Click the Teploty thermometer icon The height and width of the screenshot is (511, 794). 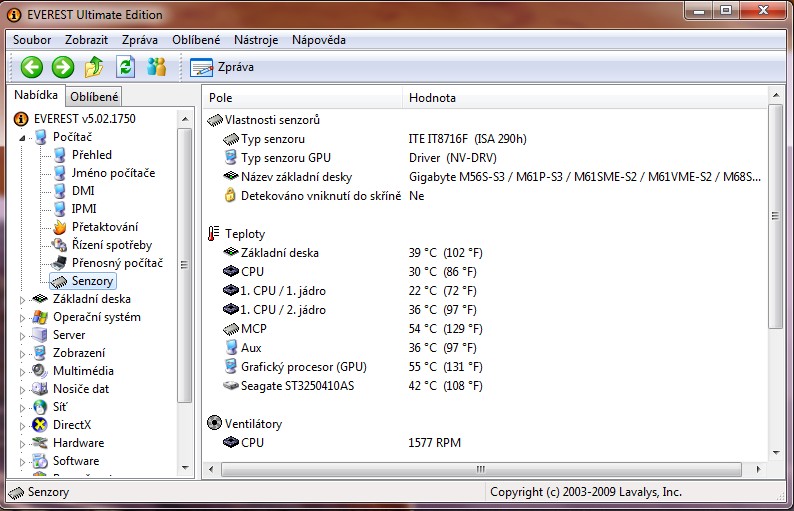point(214,233)
